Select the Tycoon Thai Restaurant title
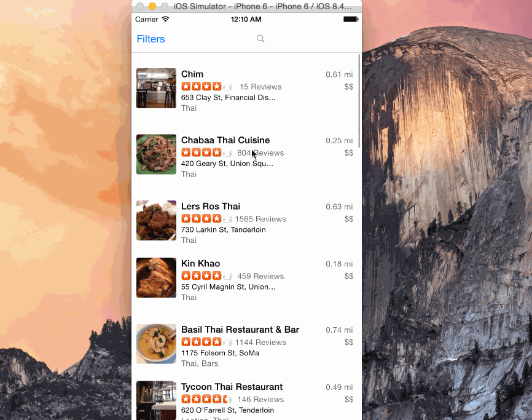The height and width of the screenshot is (420, 532). (x=232, y=387)
